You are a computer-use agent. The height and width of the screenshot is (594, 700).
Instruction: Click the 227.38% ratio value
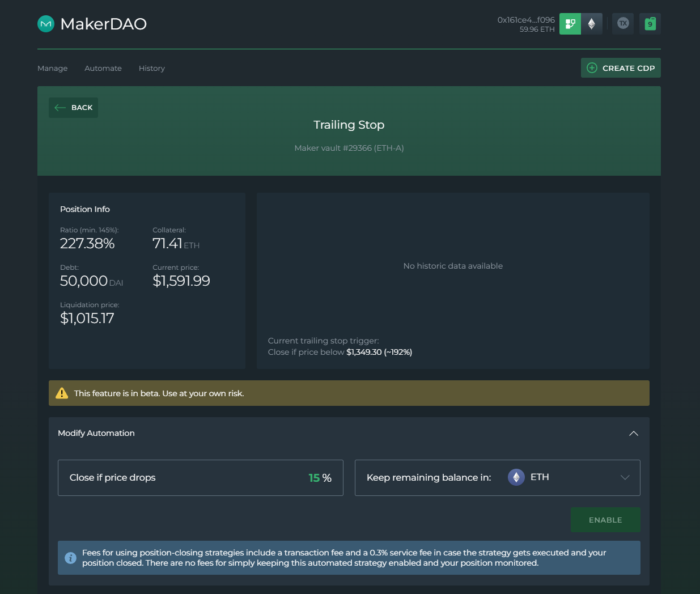point(87,244)
